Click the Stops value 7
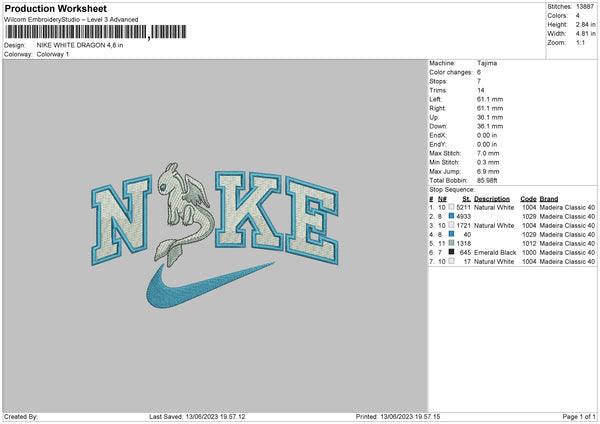This screenshot has height=424, width=600. click(479, 81)
